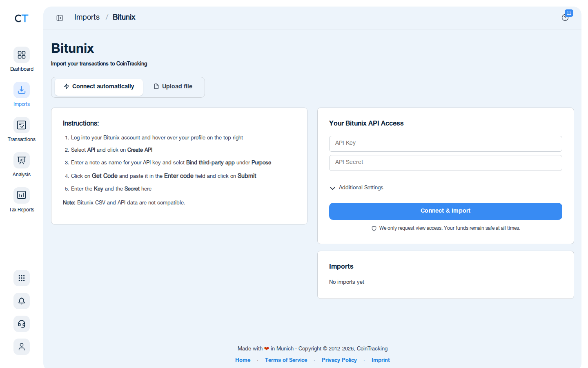Click the shield icon beside view access note

[374, 229]
